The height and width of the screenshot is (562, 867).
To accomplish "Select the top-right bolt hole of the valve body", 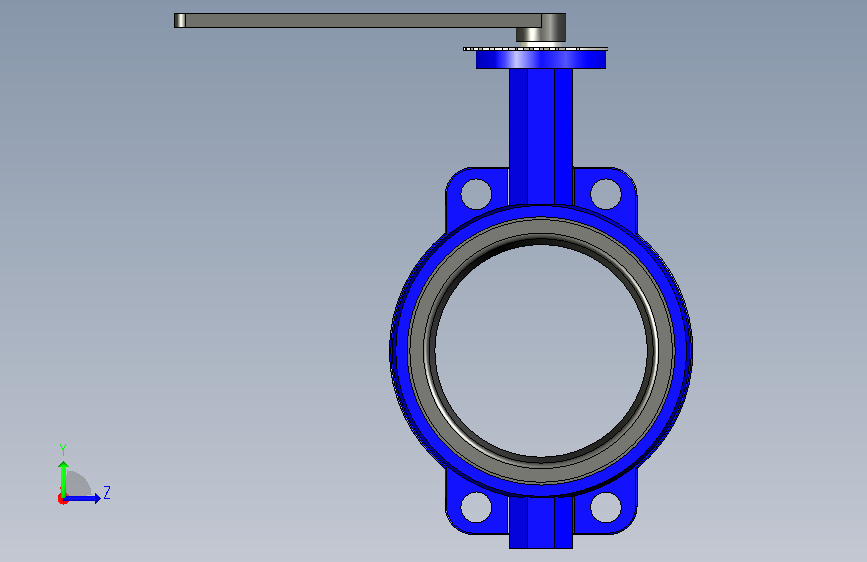I will click(606, 194).
